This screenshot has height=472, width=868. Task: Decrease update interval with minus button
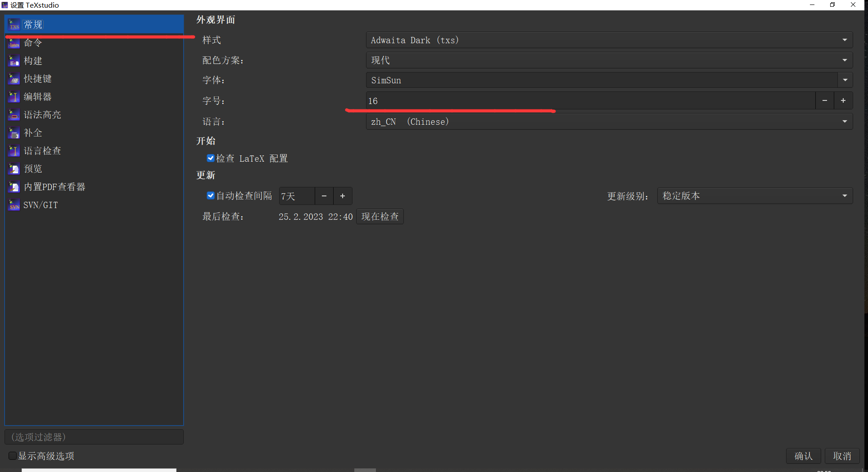point(324,196)
